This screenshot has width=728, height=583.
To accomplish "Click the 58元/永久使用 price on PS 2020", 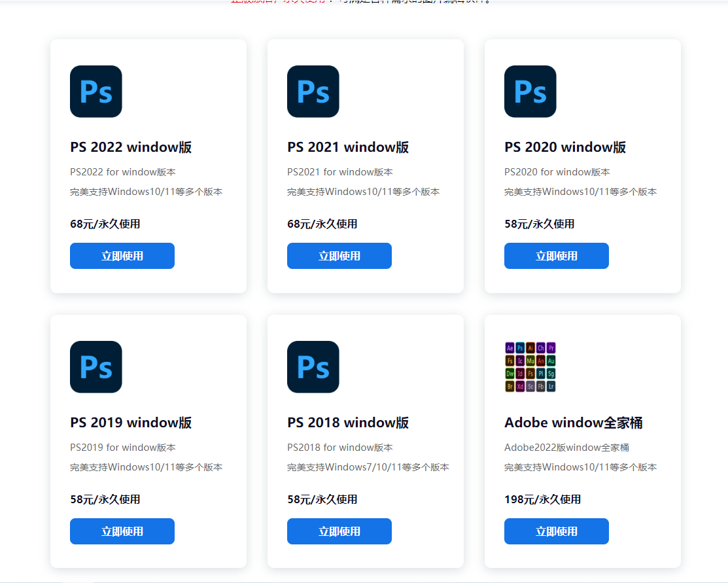I will (x=540, y=224).
